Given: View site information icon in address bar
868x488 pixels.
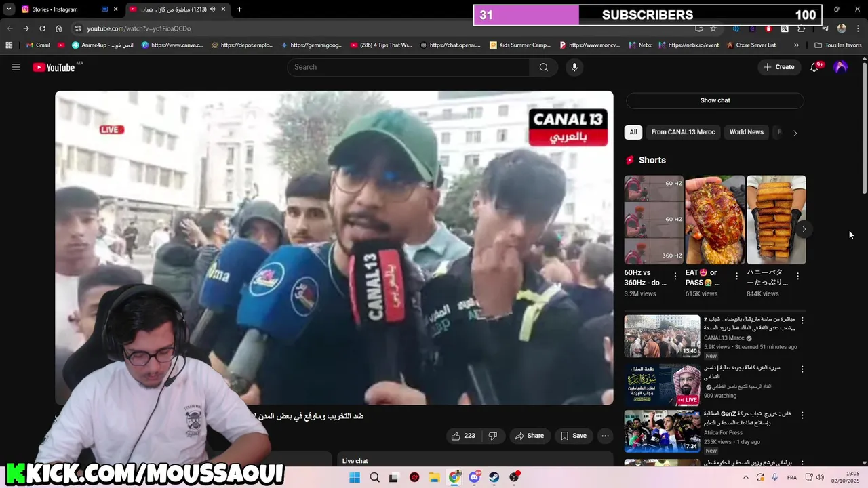Looking at the screenshot, I should 78,28.
